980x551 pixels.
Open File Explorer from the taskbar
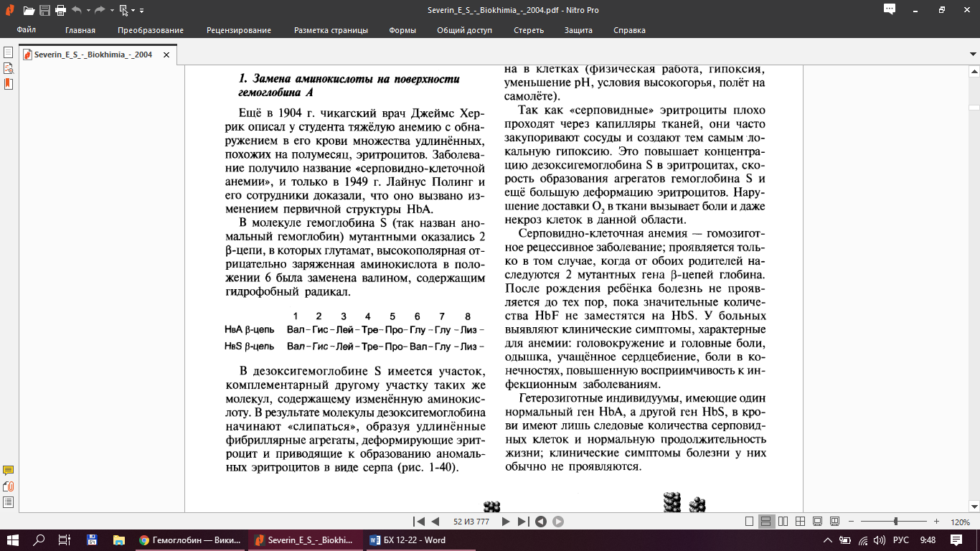[118, 540]
